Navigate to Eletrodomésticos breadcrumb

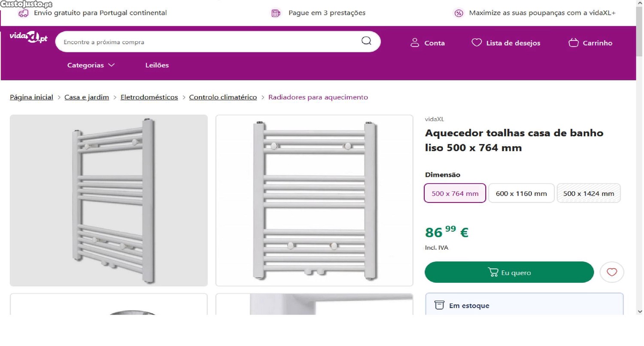click(149, 97)
